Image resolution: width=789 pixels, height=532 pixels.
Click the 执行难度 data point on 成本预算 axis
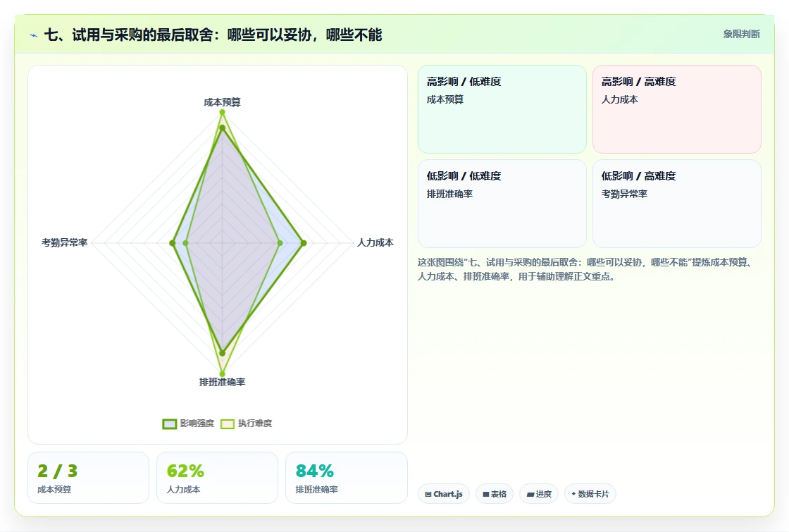coord(222,112)
